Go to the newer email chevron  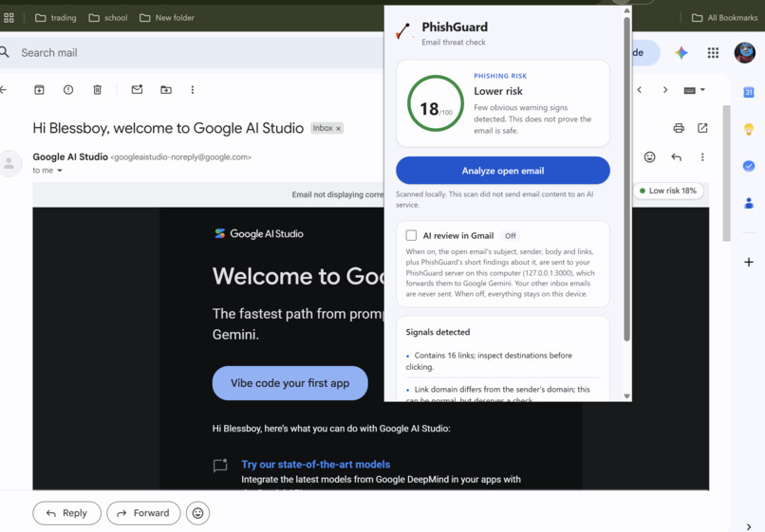(640, 90)
